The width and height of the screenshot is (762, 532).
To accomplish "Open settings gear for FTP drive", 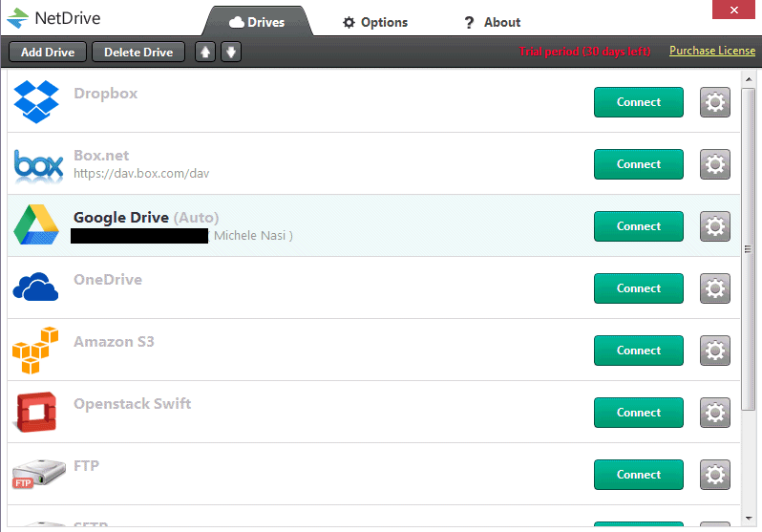I will [715, 475].
